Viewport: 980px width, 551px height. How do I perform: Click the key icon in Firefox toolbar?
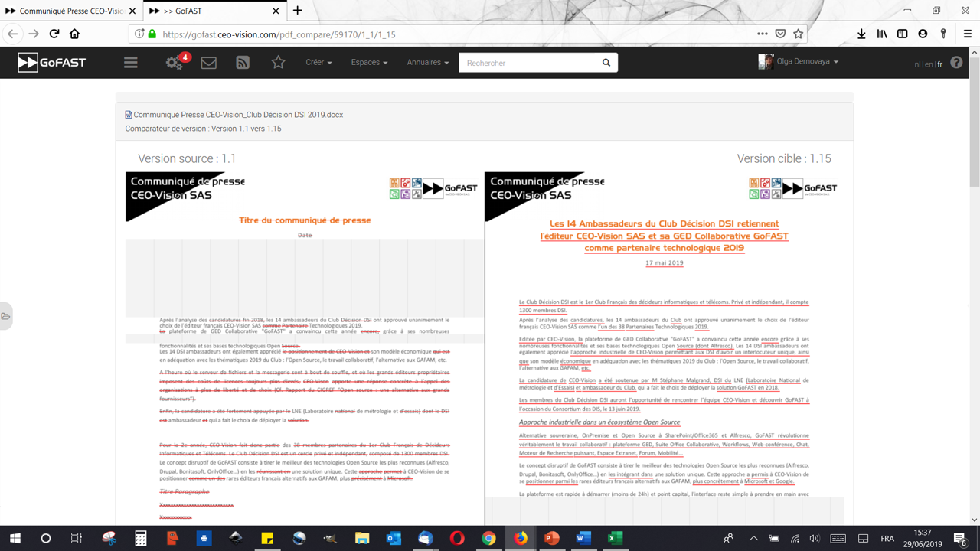tap(943, 34)
